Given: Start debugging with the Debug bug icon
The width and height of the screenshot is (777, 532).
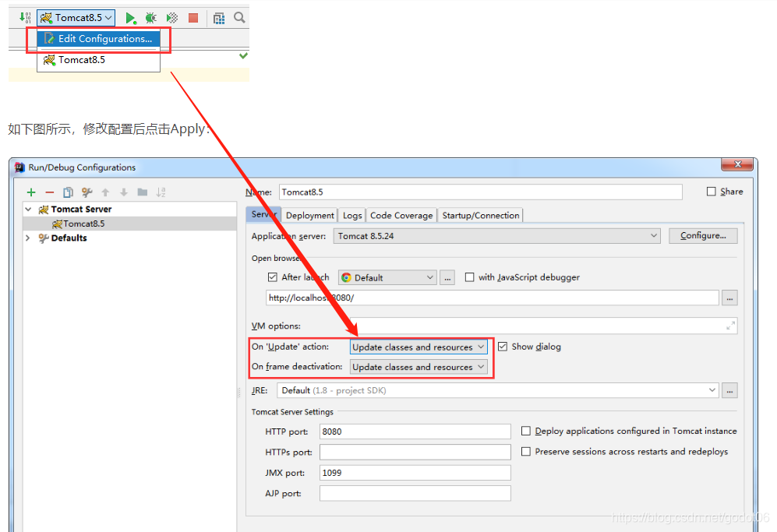Looking at the screenshot, I should 151,19.
